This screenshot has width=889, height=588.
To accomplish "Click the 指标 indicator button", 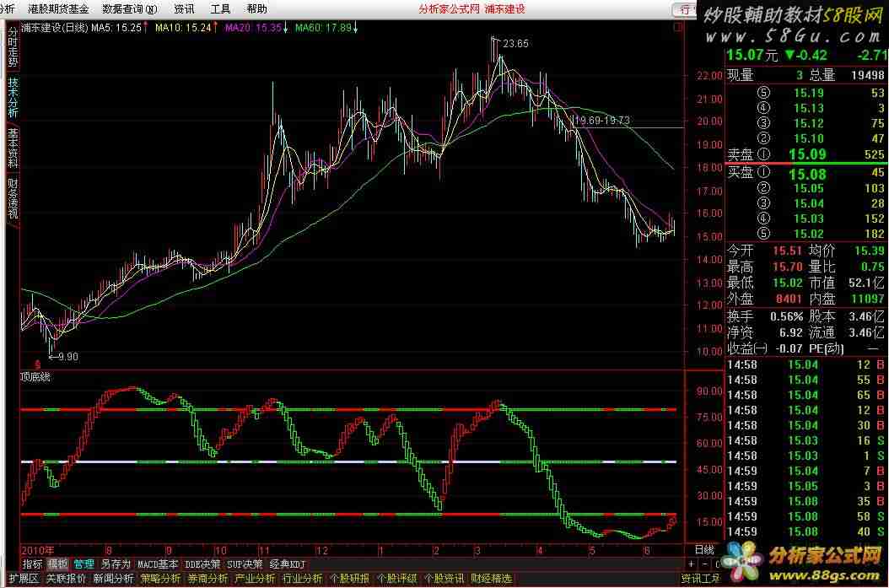I will (32, 564).
